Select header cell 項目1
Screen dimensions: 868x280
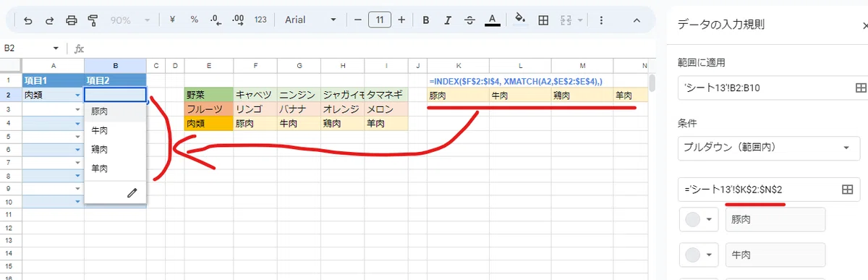pos(53,80)
